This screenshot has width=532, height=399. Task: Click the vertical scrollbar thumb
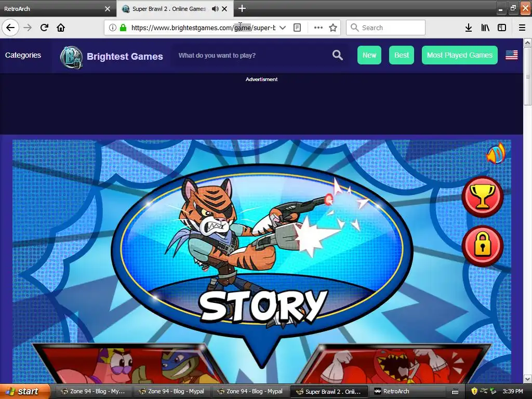(527, 77)
